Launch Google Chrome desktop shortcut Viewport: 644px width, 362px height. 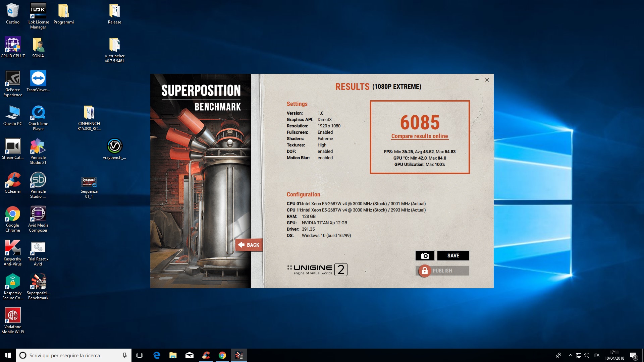click(13, 219)
